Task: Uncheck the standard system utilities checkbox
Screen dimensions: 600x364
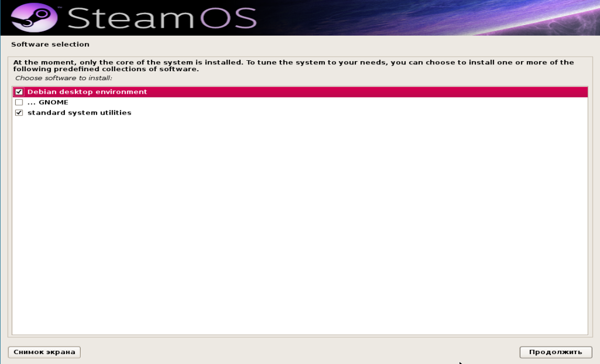Action: coord(19,113)
